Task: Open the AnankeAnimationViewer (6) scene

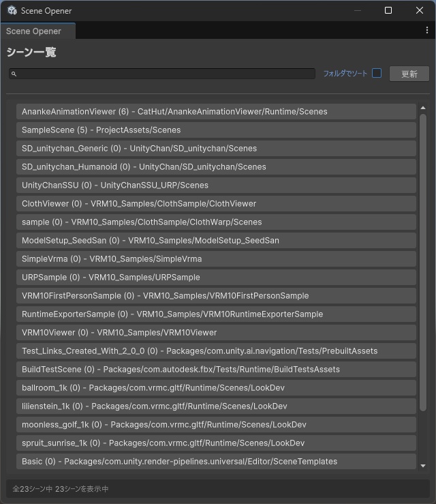Action: coord(216,112)
